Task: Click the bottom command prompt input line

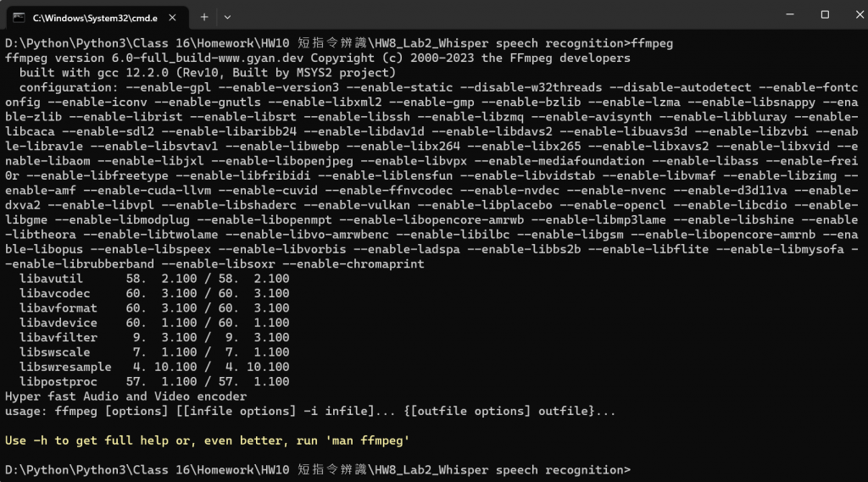Action: (x=318, y=470)
